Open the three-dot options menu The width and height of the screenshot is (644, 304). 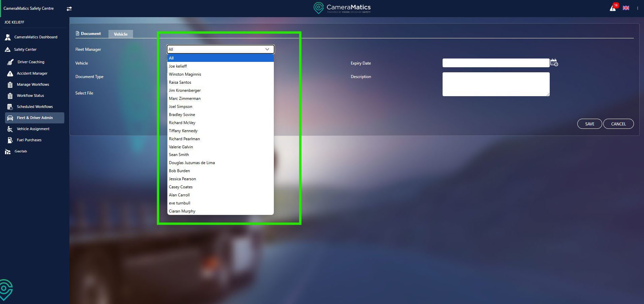point(637,8)
